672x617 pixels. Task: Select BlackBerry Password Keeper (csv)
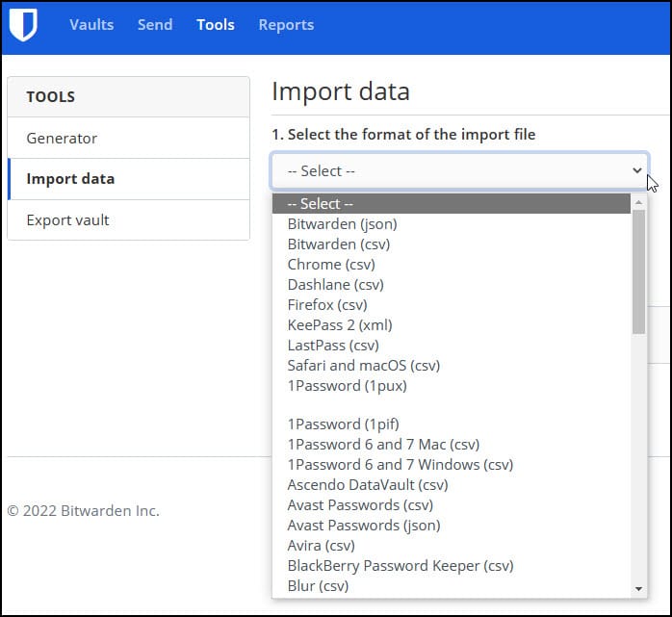click(452, 566)
